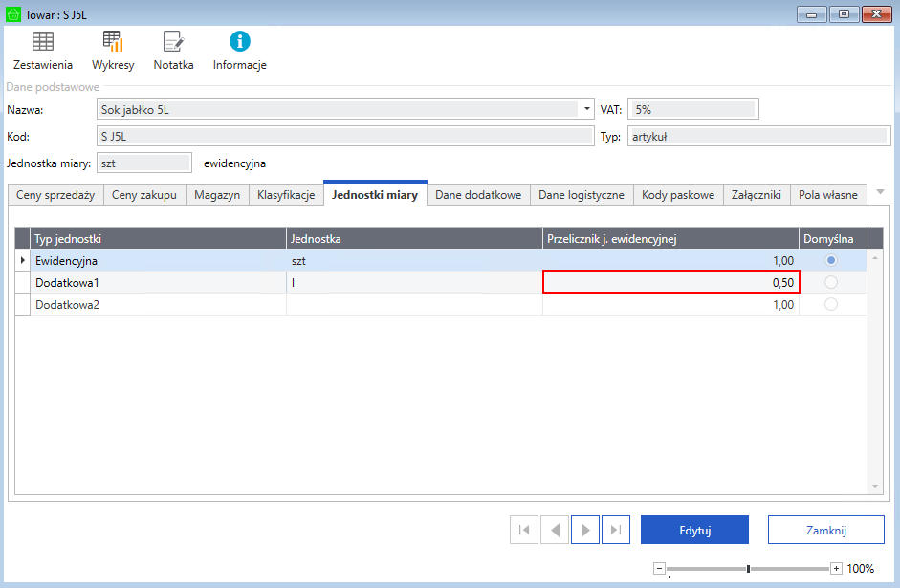Select Ewidencyjna as default unit
Image resolution: width=900 pixels, height=588 pixels.
(x=830, y=260)
